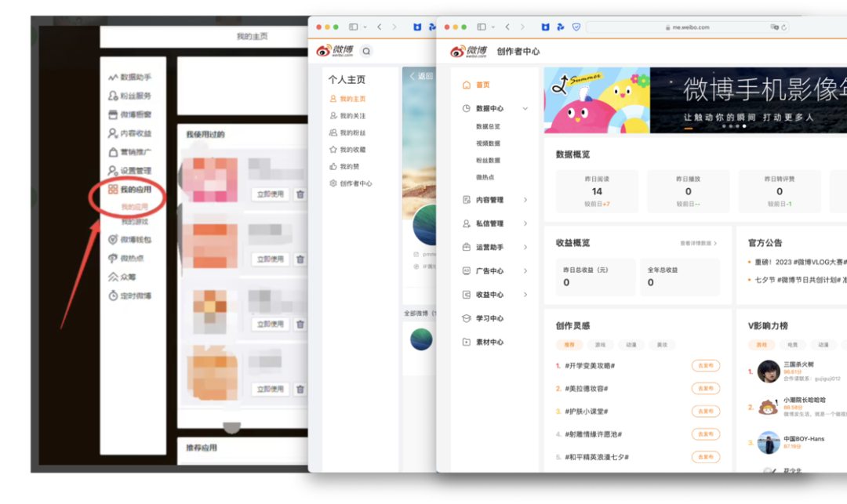
Task: Expand the 广告中心 chevron
Action: pos(525,271)
